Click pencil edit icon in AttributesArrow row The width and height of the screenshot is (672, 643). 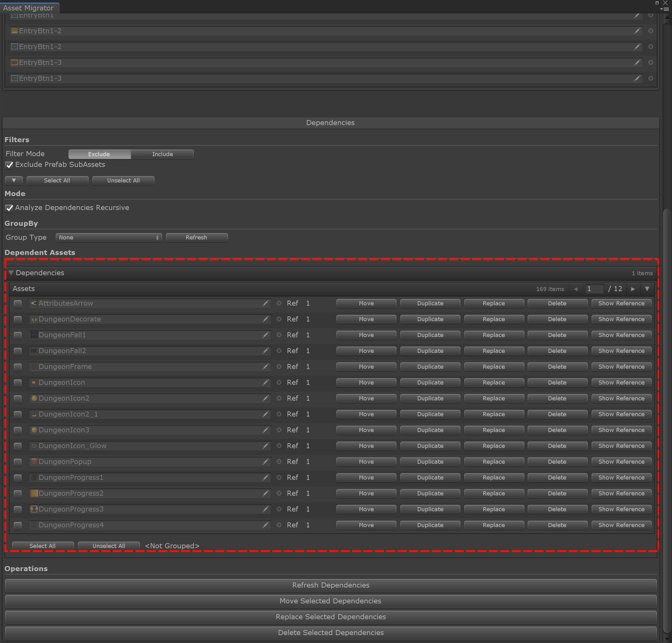pyautogui.click(x=265, y=303)
